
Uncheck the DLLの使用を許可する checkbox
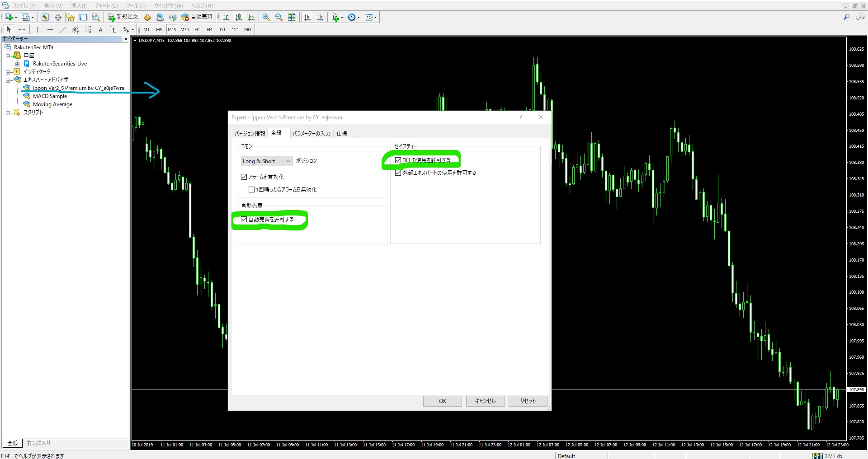[398, 160]
